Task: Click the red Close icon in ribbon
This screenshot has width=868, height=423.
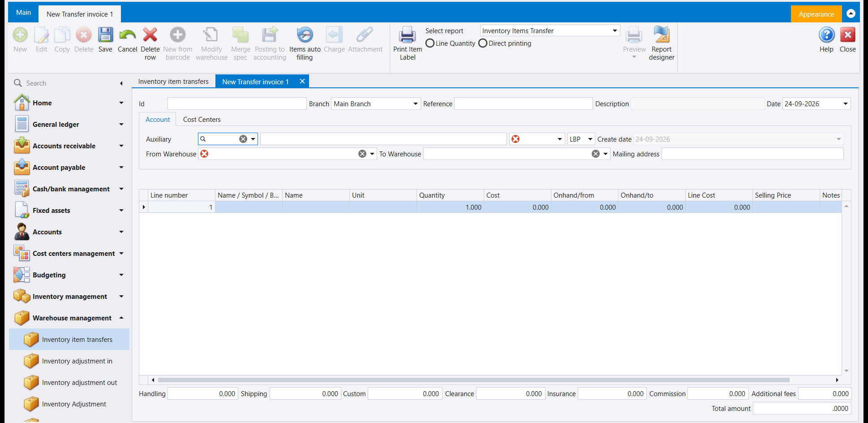Action: pos(847,35)
